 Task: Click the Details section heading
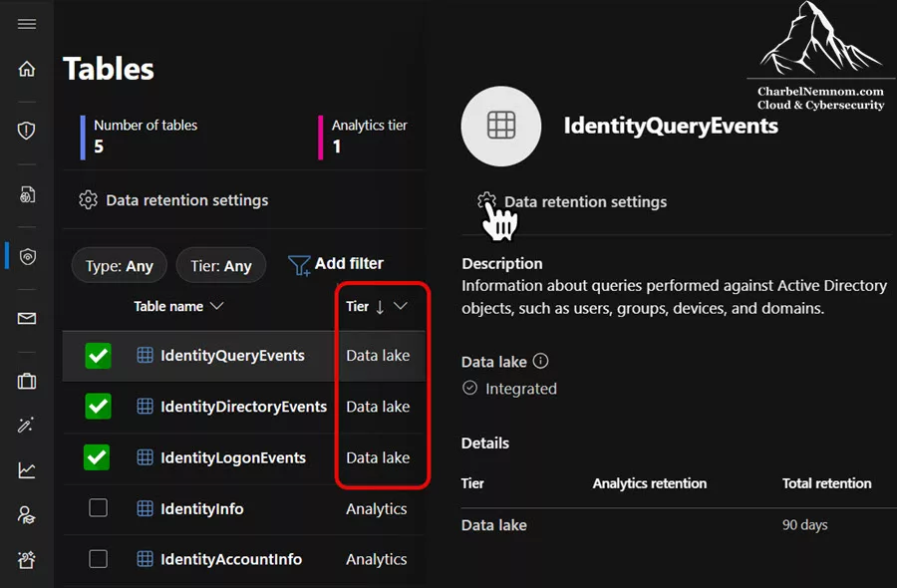(485, 442)
